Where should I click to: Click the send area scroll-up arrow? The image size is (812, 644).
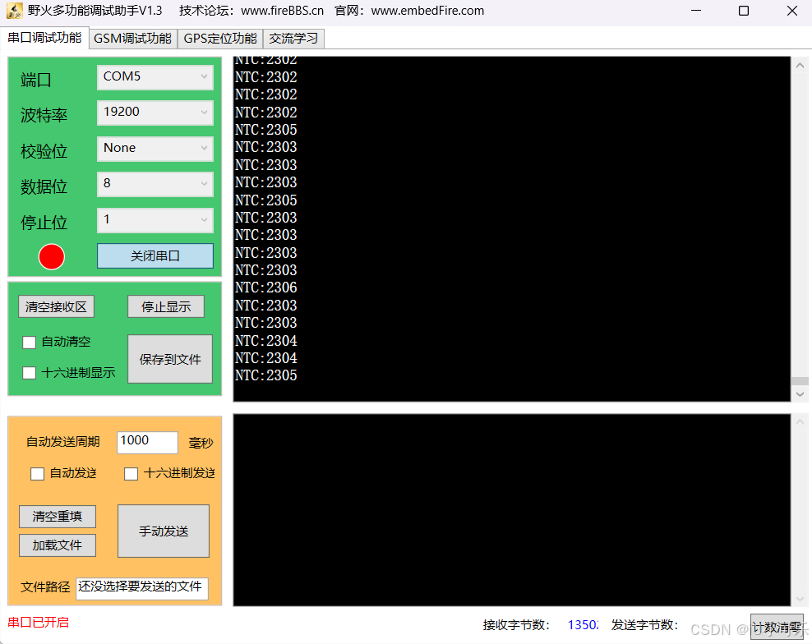pyautogui.click(x=800, y=422)
